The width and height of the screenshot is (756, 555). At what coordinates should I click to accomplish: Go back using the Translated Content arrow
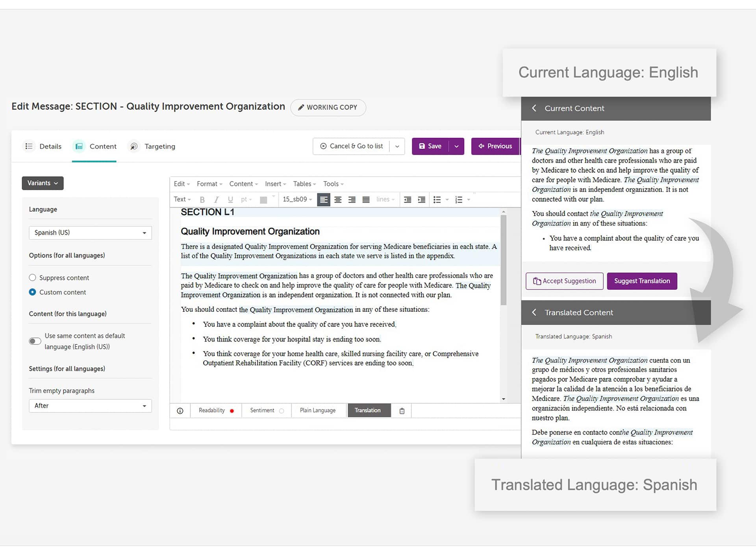click(534, 312)
